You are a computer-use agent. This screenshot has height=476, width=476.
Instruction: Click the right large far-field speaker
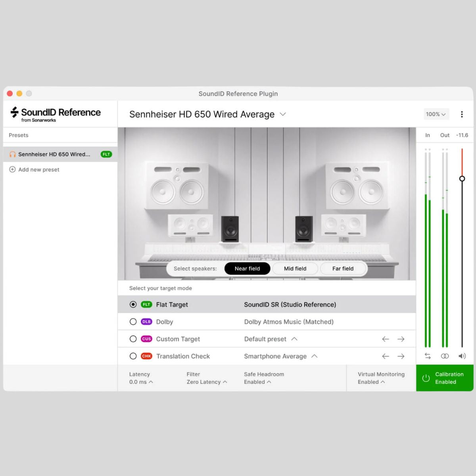357,185
